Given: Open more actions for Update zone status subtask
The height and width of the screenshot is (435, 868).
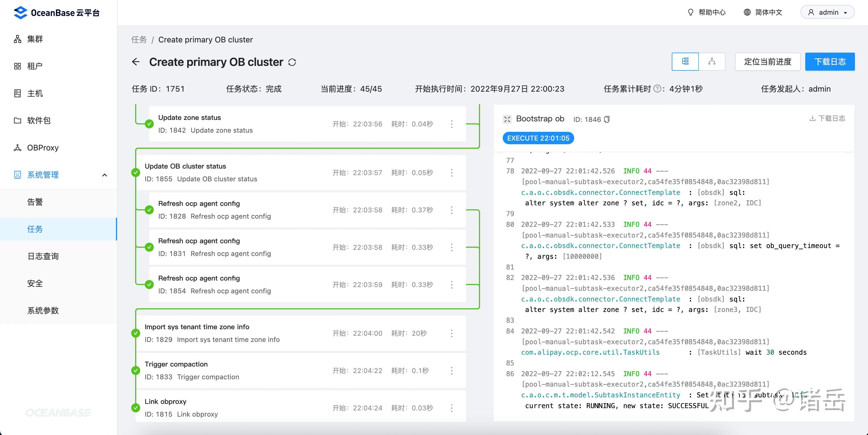Looking at the screenshot, I should pyautogui.click(x=452, y=124).
